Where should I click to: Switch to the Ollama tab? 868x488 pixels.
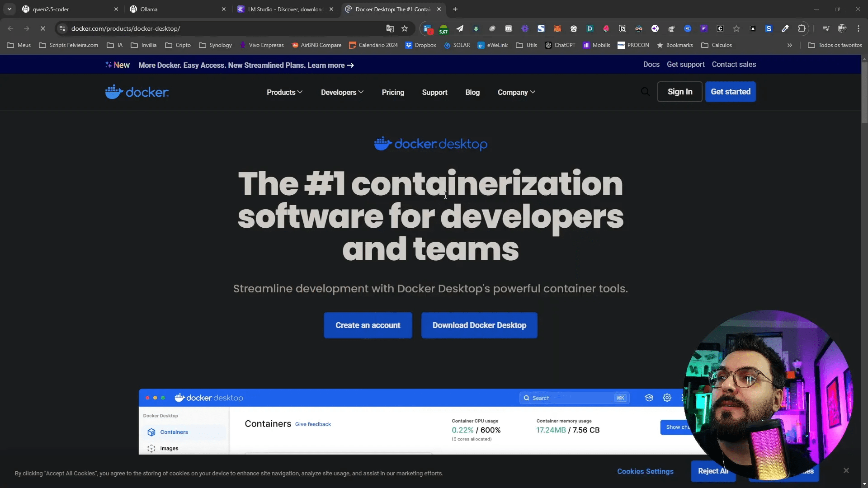[x=178, y=9]
